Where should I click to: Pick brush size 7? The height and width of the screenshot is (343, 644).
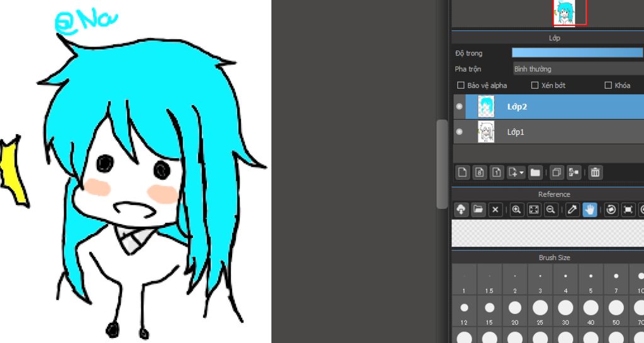click(x=616, y=279)
